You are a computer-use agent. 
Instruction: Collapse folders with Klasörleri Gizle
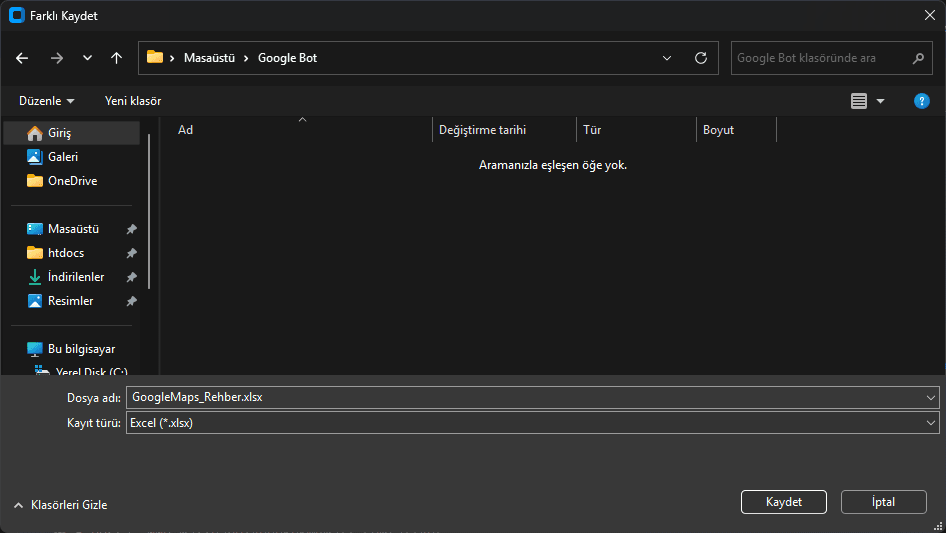tap(60, 505)
